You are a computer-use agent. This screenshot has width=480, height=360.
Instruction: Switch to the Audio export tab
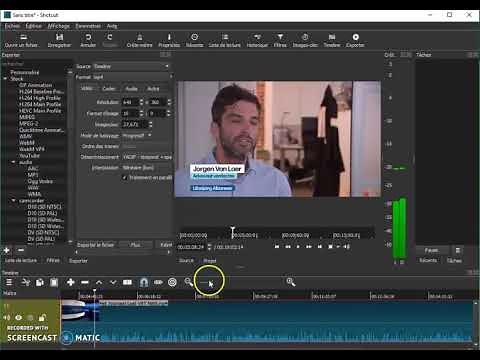point(131,89)
